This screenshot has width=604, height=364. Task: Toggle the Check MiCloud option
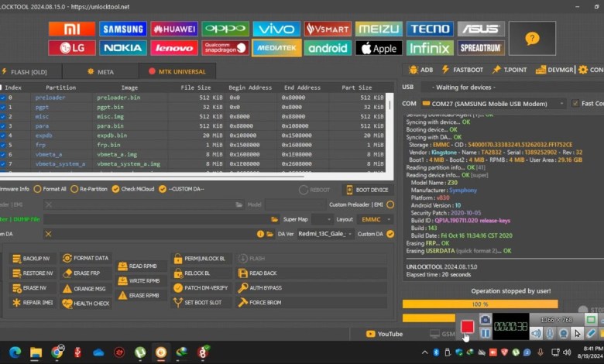click(x=115, y=189)
